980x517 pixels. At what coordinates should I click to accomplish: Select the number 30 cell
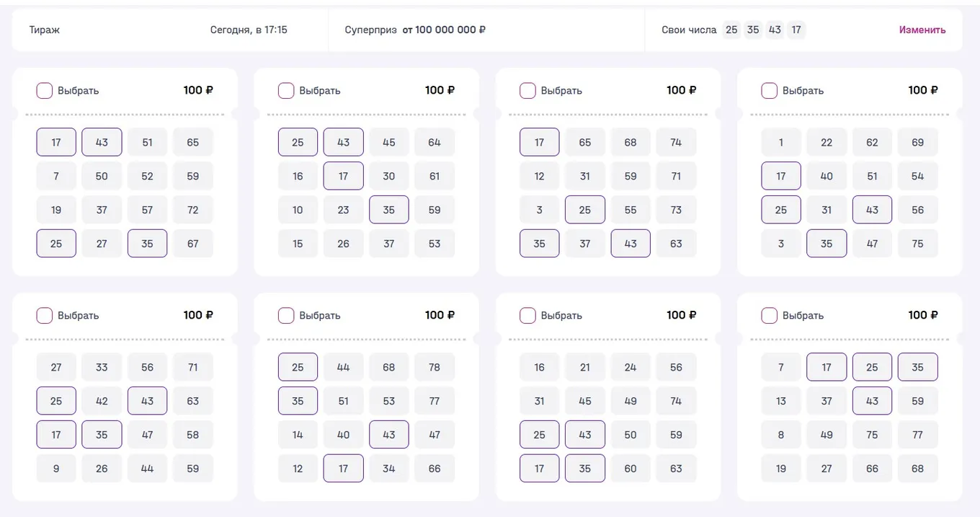(x=389, y=176)
